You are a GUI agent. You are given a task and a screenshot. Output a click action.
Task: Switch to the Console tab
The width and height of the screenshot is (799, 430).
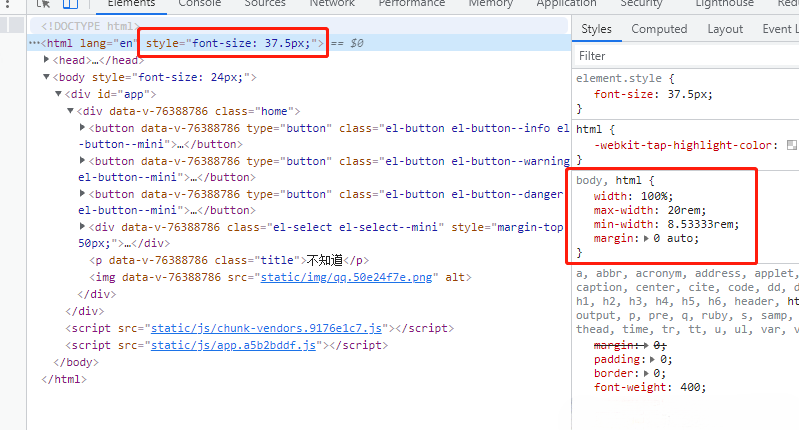point(200,4)
